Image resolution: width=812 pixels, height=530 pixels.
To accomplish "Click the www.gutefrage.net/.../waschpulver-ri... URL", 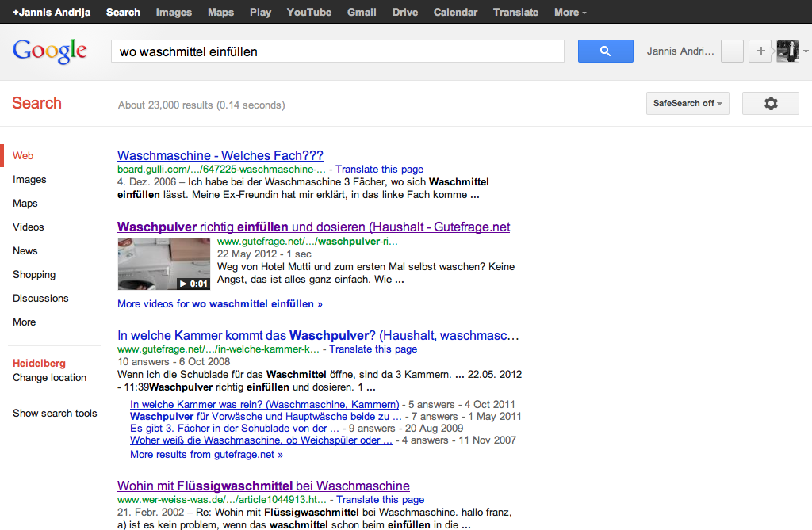I will pos(308,241).
